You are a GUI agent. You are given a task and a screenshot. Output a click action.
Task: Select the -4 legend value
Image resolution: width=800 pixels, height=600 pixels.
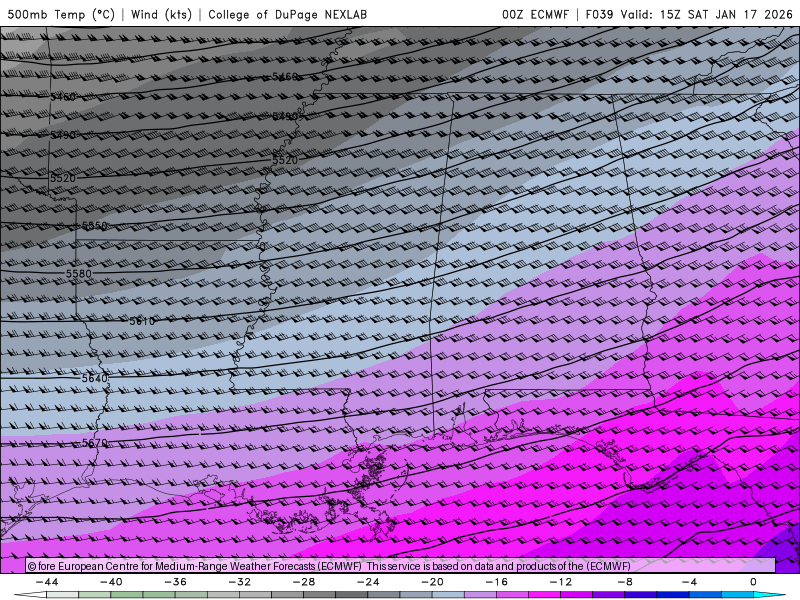tap(690, 582)
